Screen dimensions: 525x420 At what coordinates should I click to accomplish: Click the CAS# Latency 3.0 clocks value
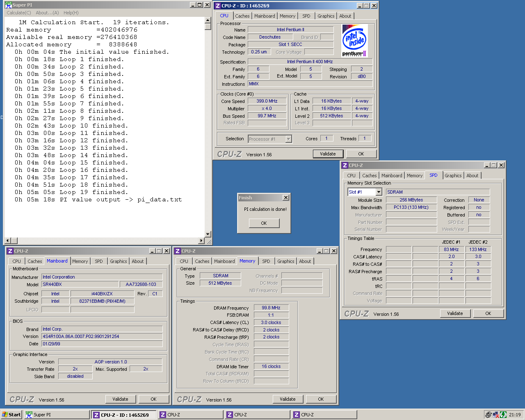(x=271, y=322)
